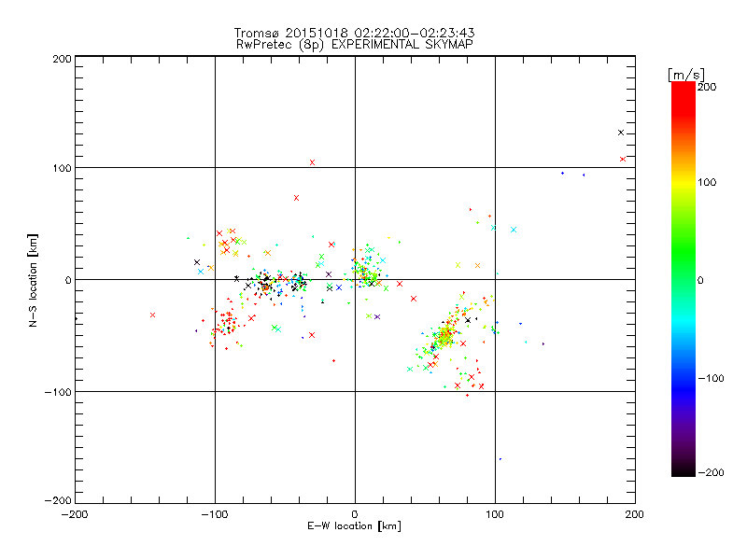
Task: Click the colorbar's '200' scale value
Action: [x=707, y=87]
